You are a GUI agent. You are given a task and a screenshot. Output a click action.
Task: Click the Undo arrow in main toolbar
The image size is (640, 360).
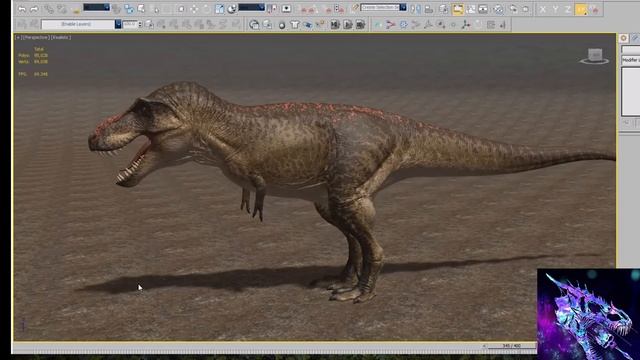[22, 9]
